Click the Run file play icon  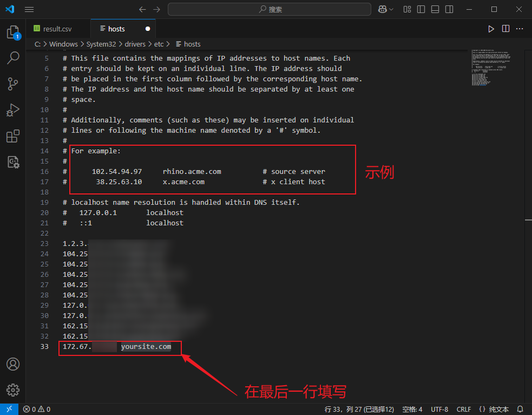point(491,29)
